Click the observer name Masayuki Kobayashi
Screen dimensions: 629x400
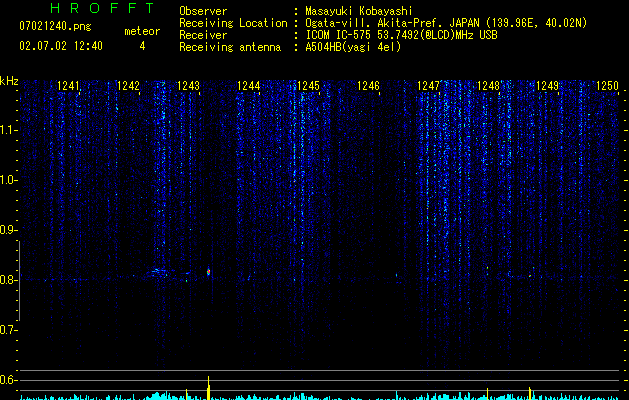click(359, 11)
